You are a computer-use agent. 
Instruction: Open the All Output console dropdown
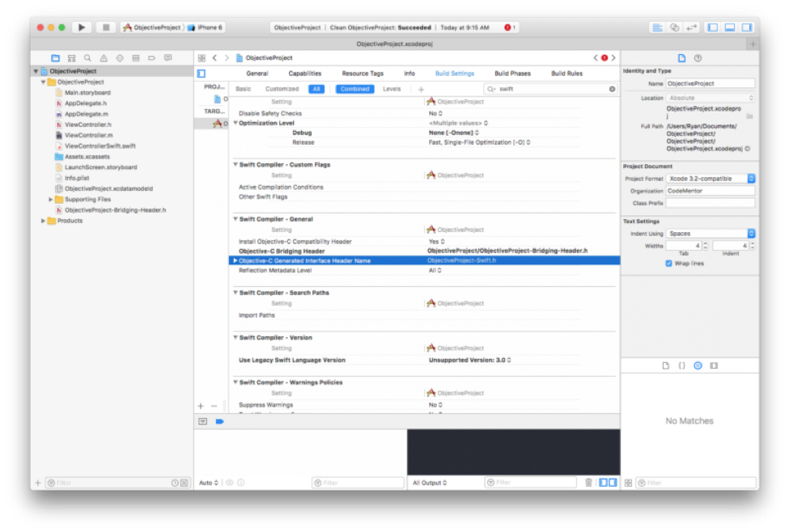(x=430, y=483)
